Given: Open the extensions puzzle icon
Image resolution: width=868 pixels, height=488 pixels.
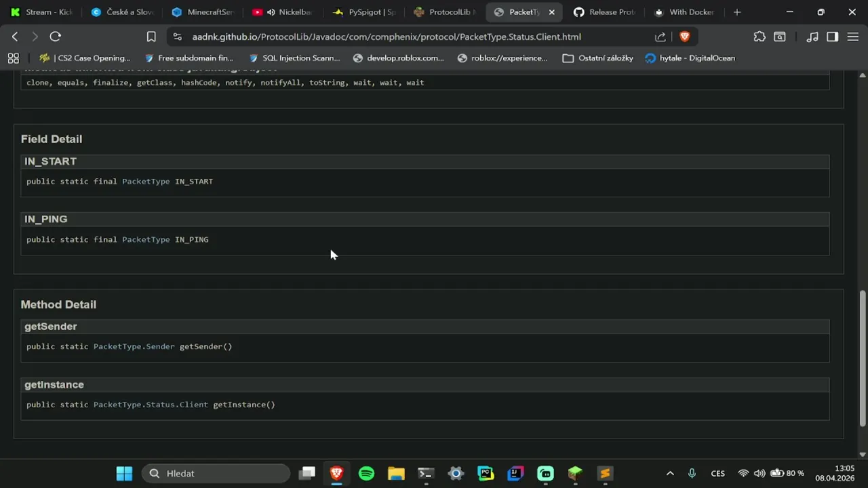Looking at the screenshot, I should [x=759, y=37].
